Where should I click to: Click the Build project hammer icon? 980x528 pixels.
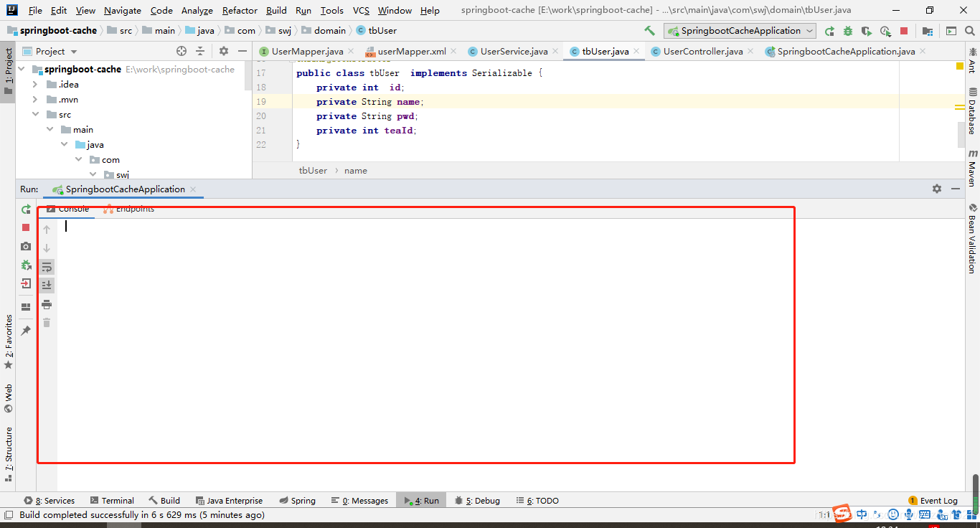tap(649, 31)
